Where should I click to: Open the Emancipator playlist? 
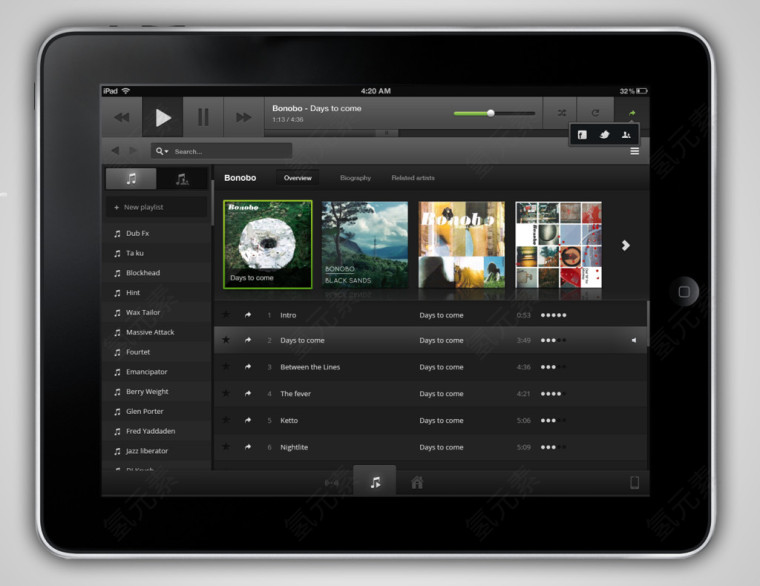[156, 372]
